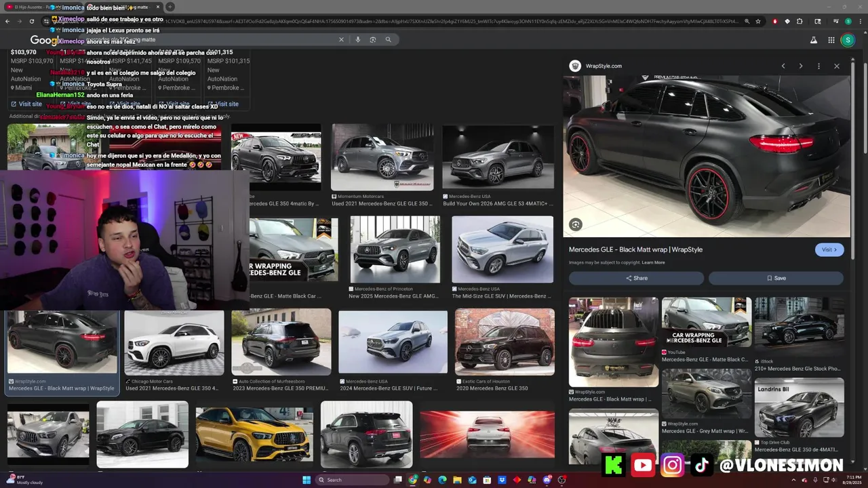Open Exotic Cars of Houston 2020 GLE result
This screenshot has height=488, width=868.
click(505, 352)
